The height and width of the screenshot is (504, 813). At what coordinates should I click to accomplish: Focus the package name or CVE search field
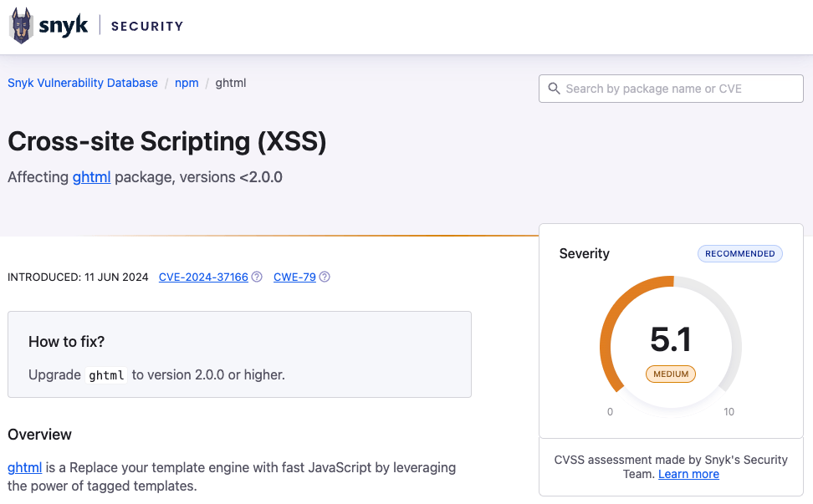tap(677, 89)
